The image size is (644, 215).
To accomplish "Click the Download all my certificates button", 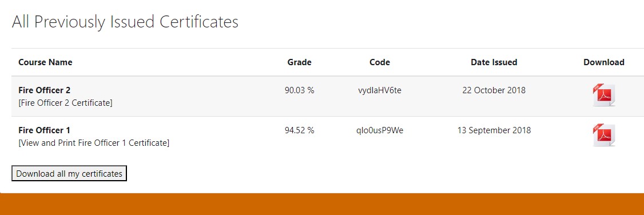I will [69, 173].
